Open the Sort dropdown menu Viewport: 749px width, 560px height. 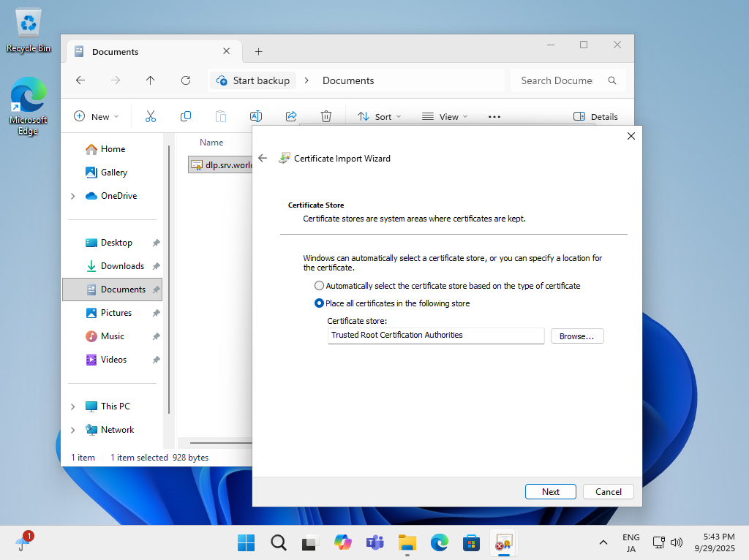click(x=379, y=116)
